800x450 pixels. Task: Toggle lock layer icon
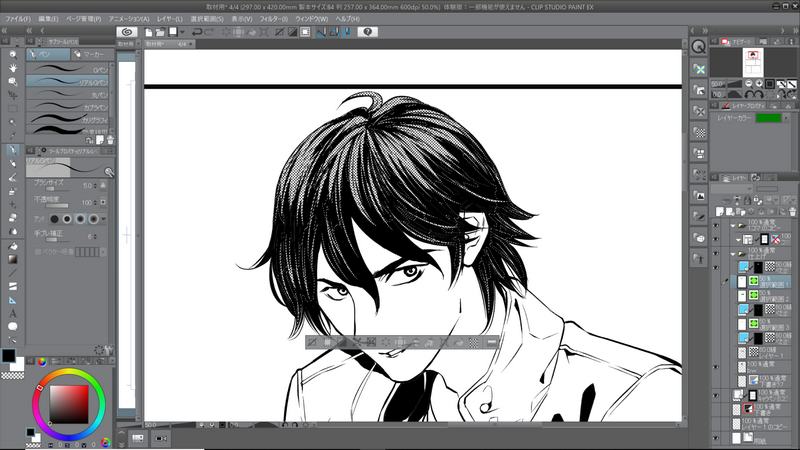[747, 200]
